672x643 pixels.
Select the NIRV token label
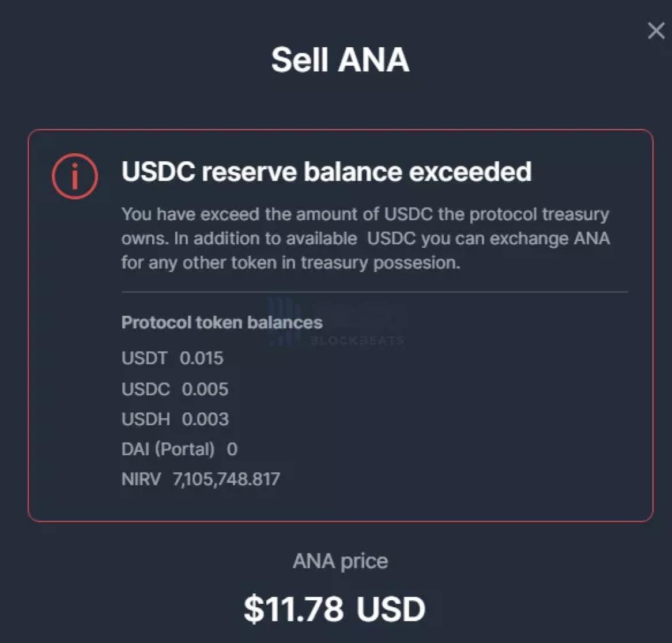click(141, 479)
